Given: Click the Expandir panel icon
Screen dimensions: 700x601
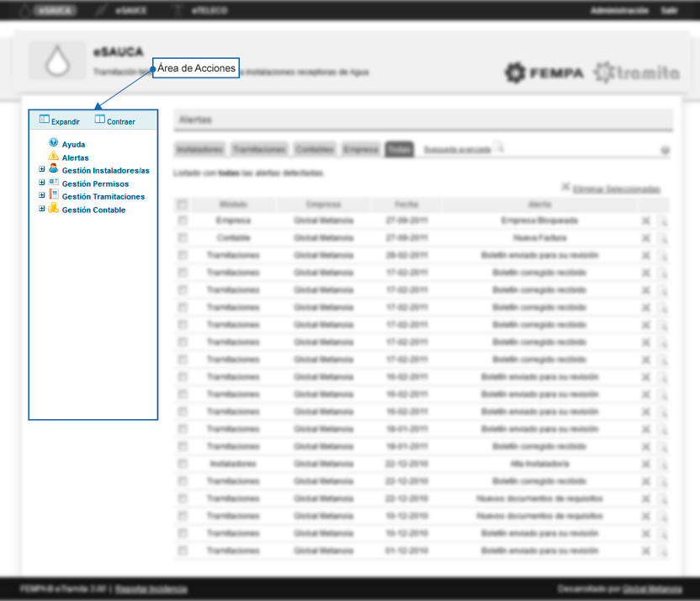Looking at the screenshot, I should click(x=45, y=120).
